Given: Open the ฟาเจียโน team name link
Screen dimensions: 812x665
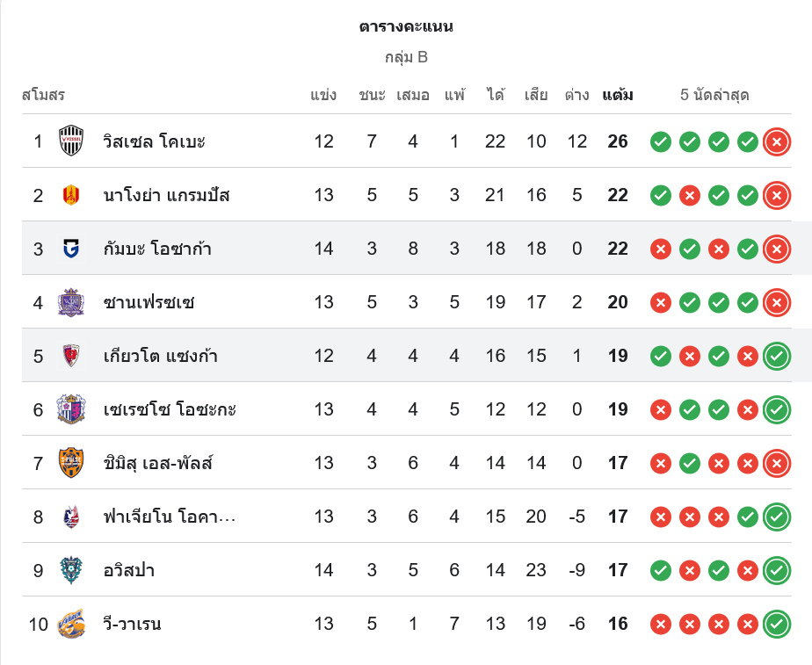Looking at the screenshot, I should click(169, 517).
